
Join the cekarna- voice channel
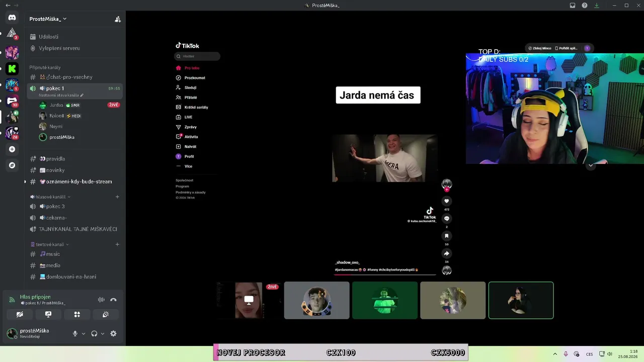(x=75, y=218)
